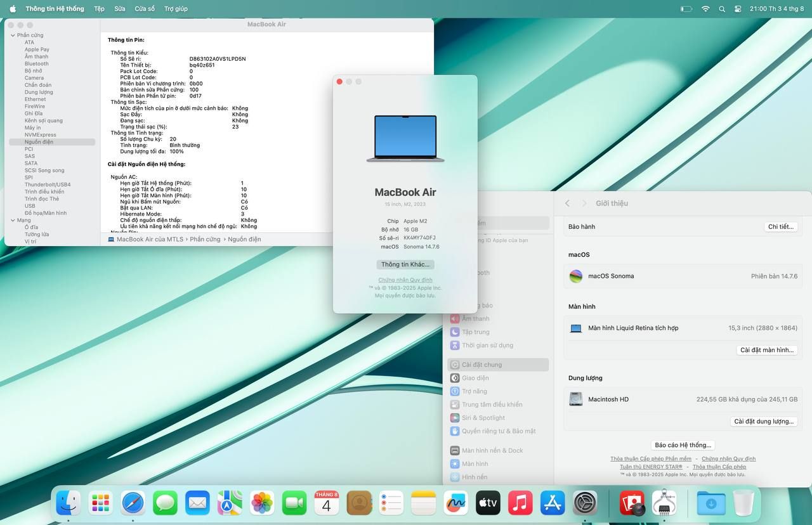Viewport: 812px width, 525px height.
Task: Open the Music app in the Dock
Action: [520, 503]
